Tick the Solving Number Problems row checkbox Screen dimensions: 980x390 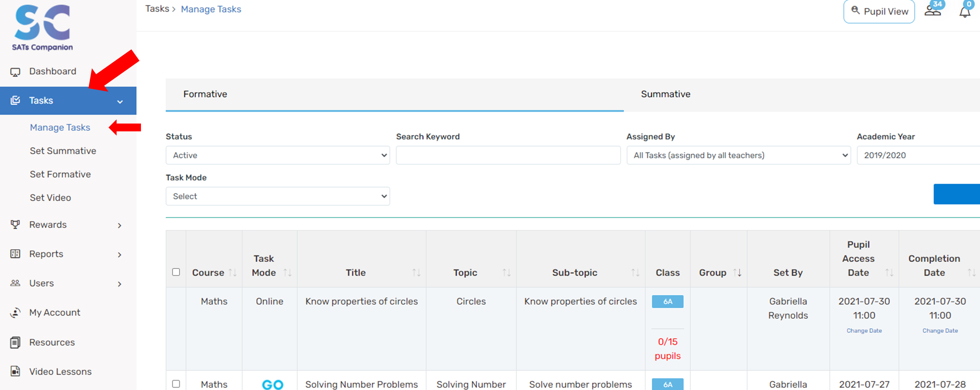click(176, 384)
